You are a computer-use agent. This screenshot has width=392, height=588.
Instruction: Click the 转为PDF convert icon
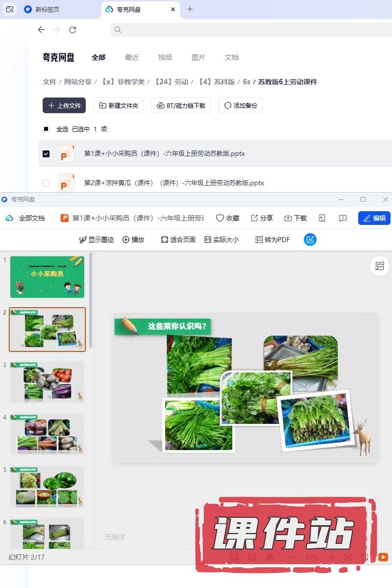click(x=259, y=240)
